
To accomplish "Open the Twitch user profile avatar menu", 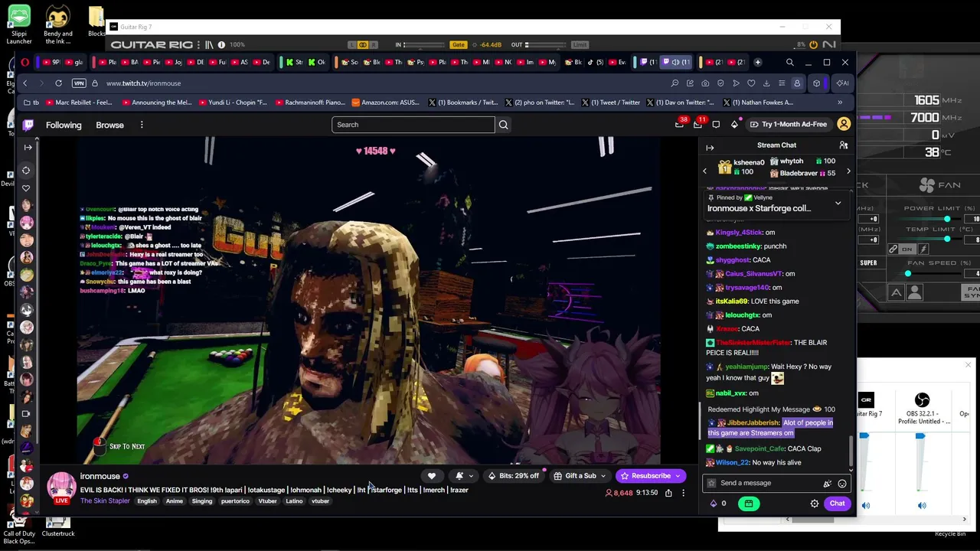I will pyautogui.click(x=844, y=124).
